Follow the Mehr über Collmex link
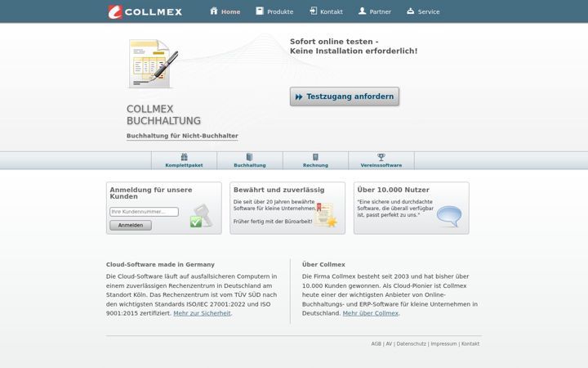The image size is (588, 368). tap(371, 313)
